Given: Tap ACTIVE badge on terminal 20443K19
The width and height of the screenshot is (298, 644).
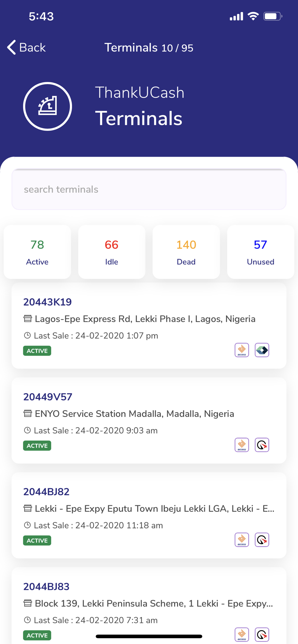Looking at the screenshot, I should [x=37, y=351].
